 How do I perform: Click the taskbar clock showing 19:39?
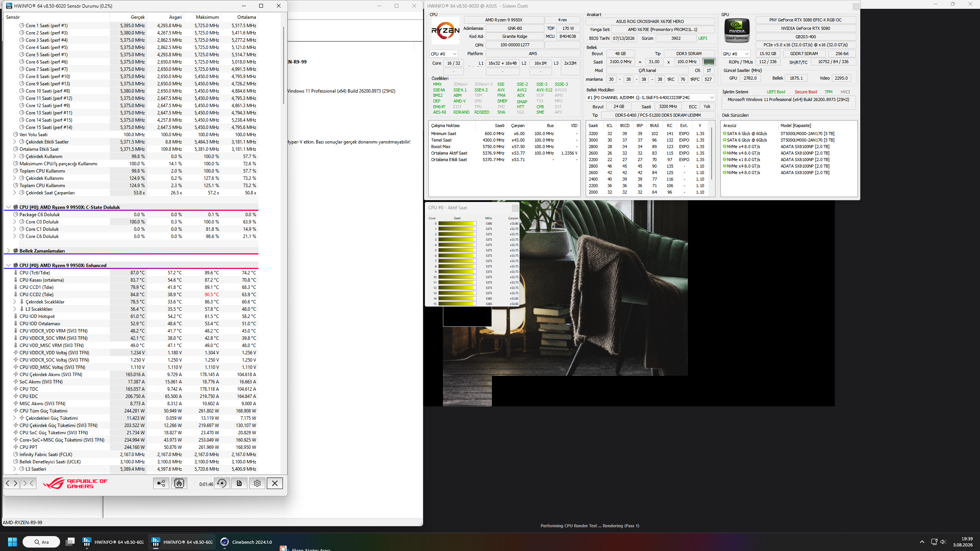pyautogui.click(x=963, y=542)
